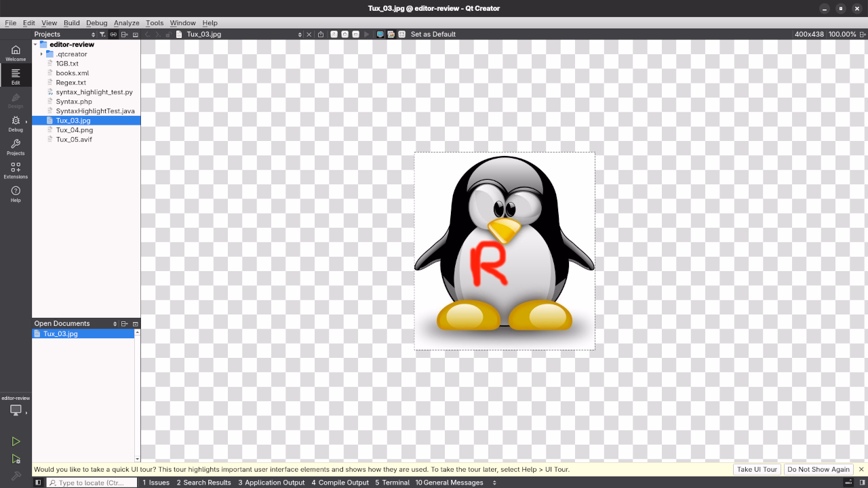Viewport: 868px width, 488px height.
Task: Expand the .qtcreator folder
Action: [41, 54]
